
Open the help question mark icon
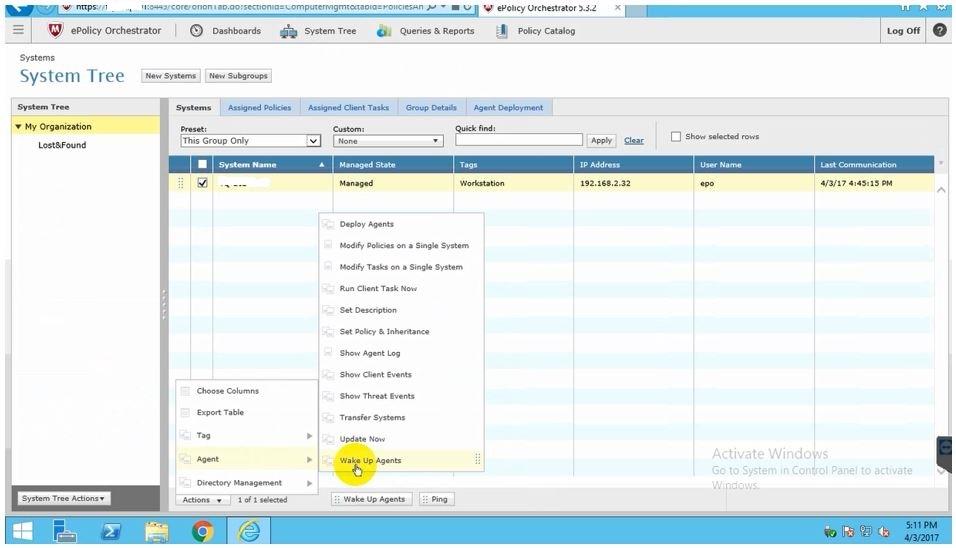[x=939, y=31]
